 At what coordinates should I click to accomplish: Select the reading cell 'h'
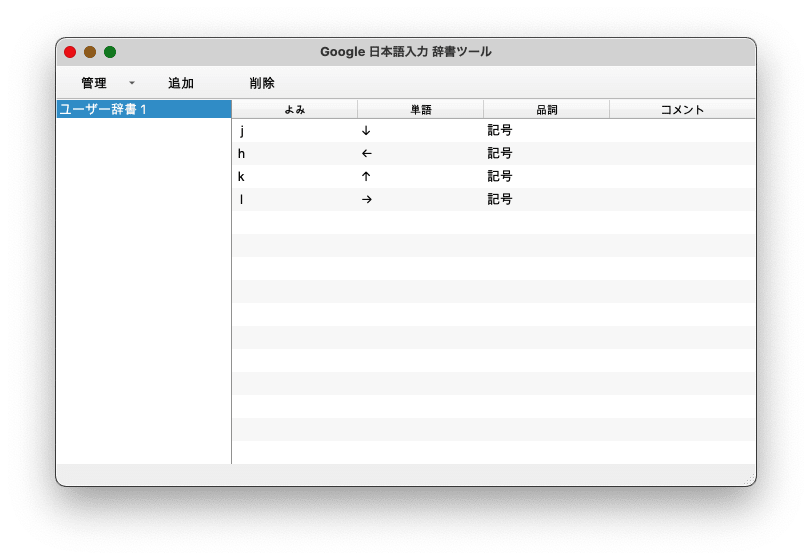click(295, 153)
